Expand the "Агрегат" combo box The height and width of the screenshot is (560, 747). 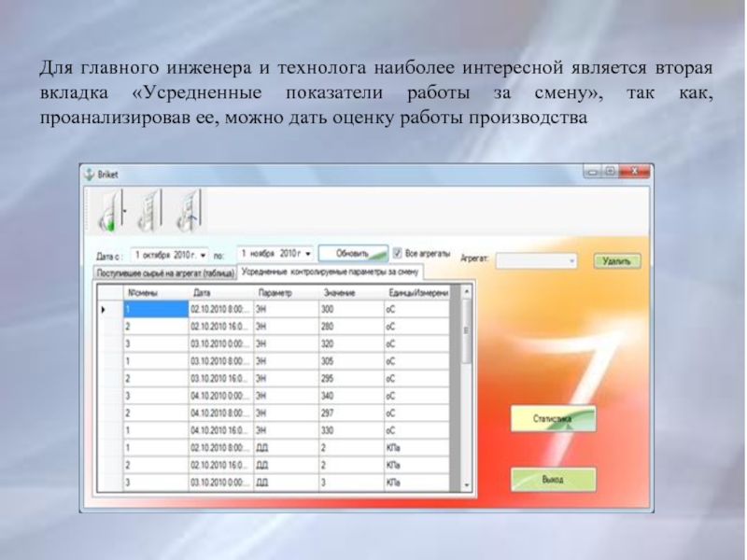[x=571, y=261]
